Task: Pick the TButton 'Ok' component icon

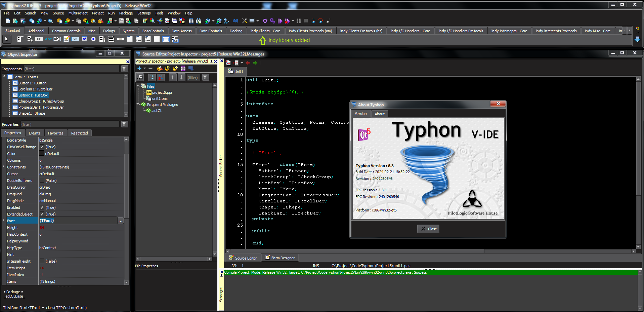Action: tap(39, 39)
